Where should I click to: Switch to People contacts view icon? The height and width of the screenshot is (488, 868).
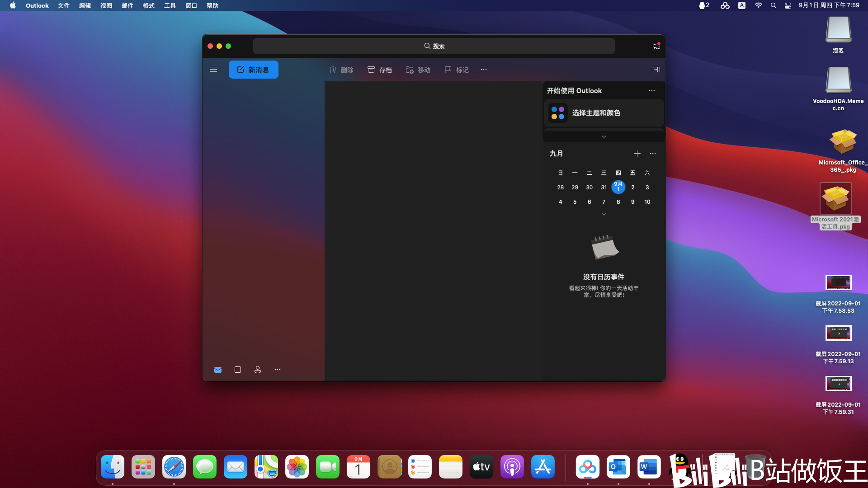point(258,370)
